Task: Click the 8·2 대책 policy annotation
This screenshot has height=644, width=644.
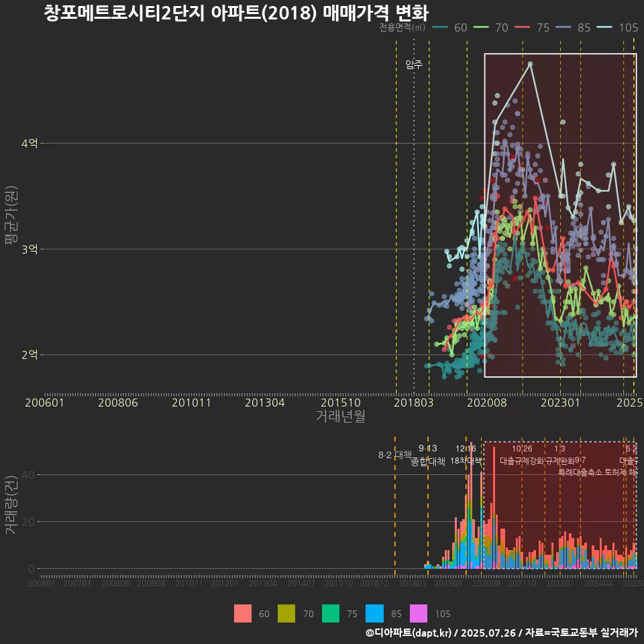Action: 394,455
